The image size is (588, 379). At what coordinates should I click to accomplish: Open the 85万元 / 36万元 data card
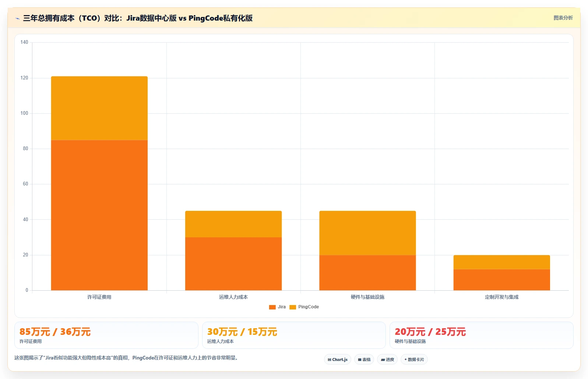(106, 335)
